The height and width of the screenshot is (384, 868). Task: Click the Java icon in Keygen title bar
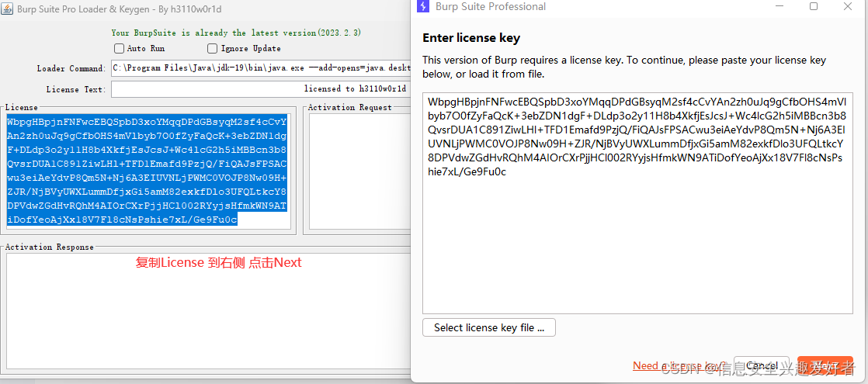[7, 9]
